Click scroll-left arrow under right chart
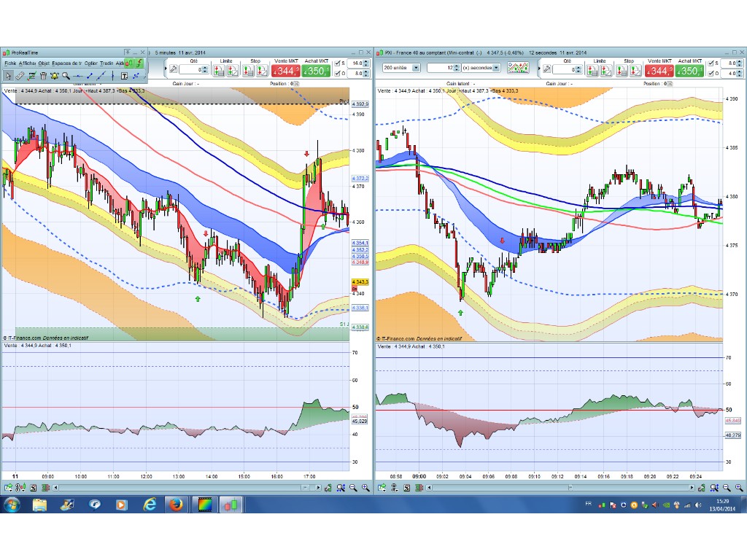 (x=429, y=488)
